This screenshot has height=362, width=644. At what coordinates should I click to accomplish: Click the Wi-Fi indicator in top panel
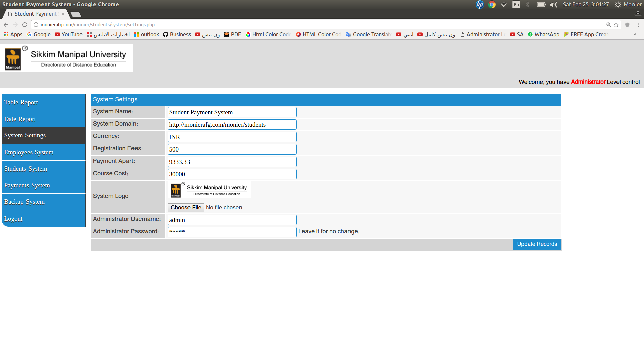[x=504, y=4]
